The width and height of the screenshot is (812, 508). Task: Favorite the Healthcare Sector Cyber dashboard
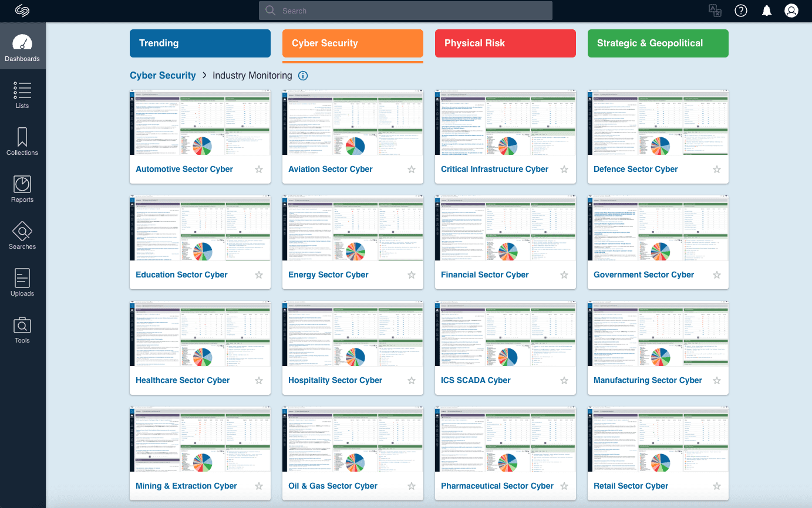click(x=259, y=381)
